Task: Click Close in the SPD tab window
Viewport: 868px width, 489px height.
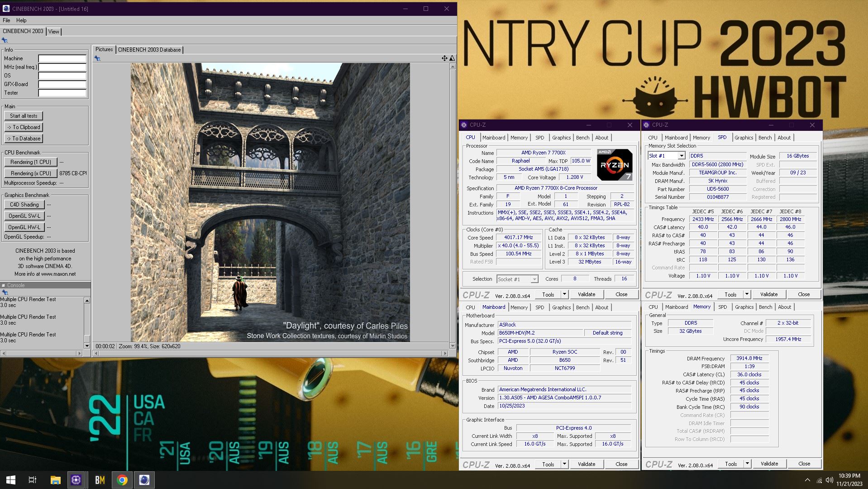Action: click(x=804, y=294)
